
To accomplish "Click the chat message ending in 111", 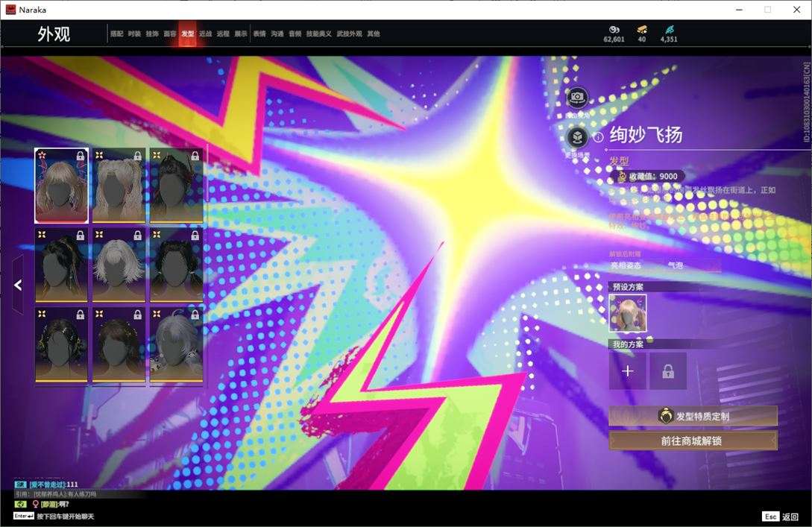I will [x=47, y=485].
